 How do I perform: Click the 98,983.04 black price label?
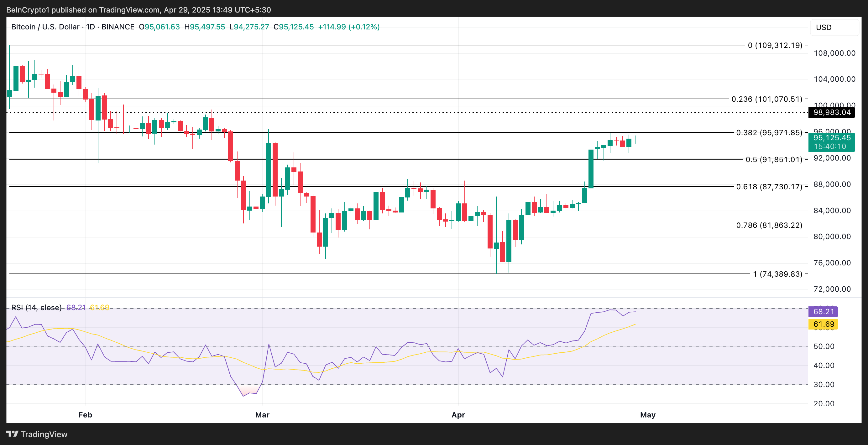pos(831,112)
